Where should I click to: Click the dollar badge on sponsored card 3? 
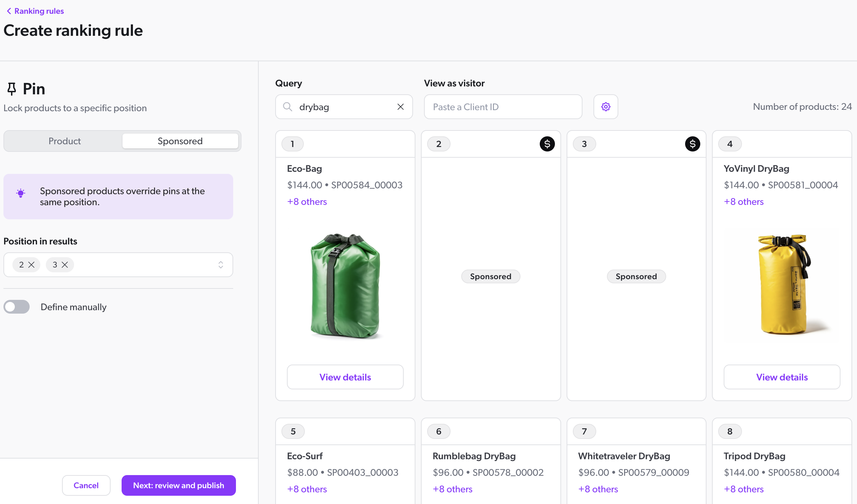(x=693, y=144)
